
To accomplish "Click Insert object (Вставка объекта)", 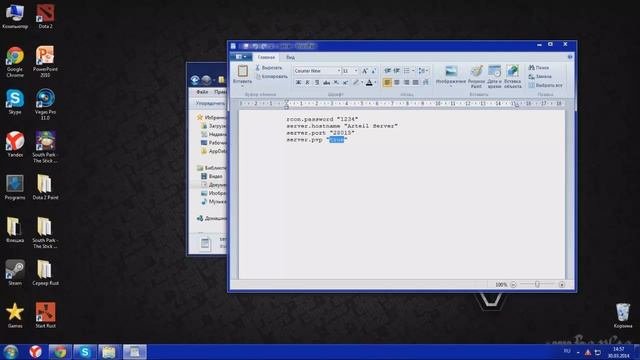I will pos(513,76).
